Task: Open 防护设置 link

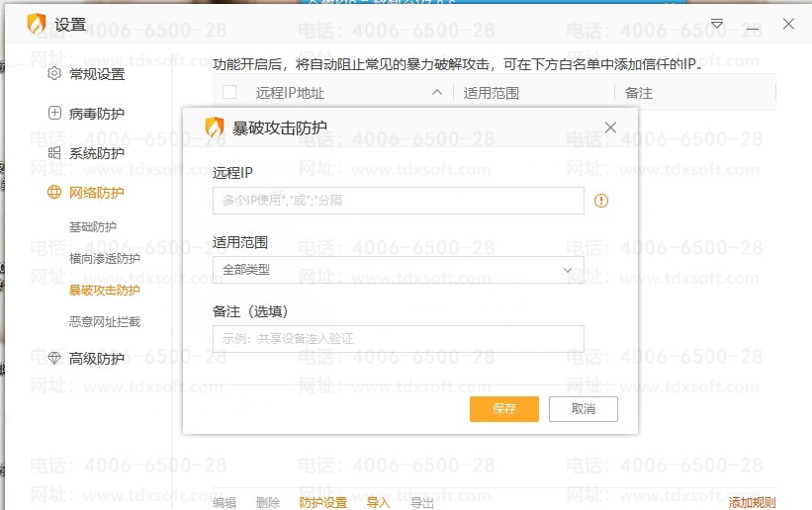Action: (x=323, y=502)
